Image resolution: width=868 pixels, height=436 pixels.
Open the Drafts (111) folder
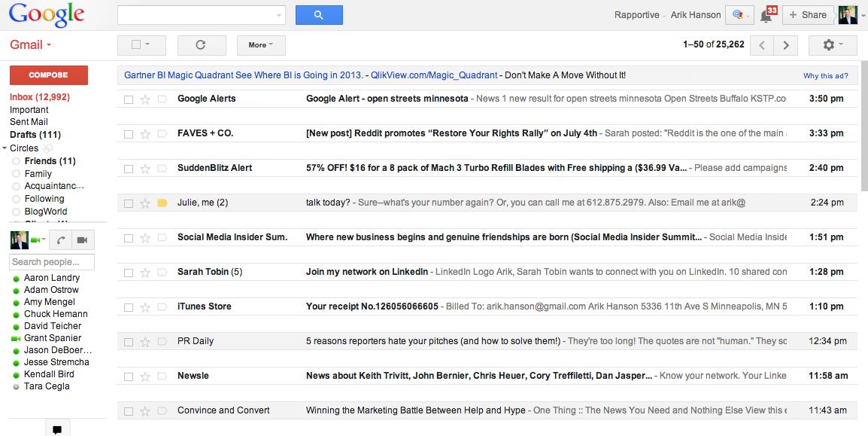point(35,135)
